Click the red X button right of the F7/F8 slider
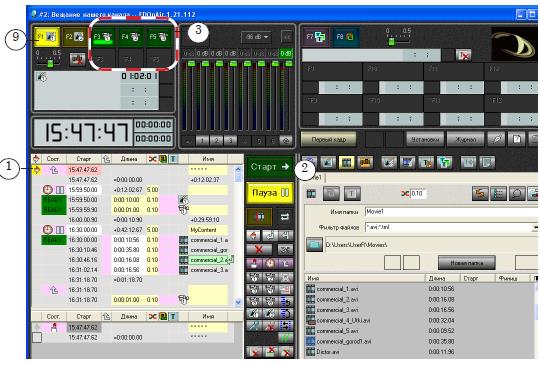This screenshot has width=540, height=365. (463, 55)
